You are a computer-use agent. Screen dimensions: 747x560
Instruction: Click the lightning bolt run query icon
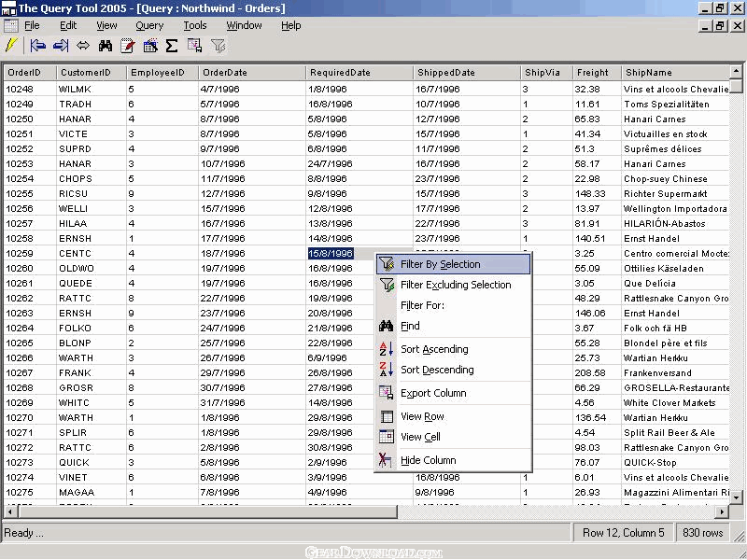tap(11, 46)
